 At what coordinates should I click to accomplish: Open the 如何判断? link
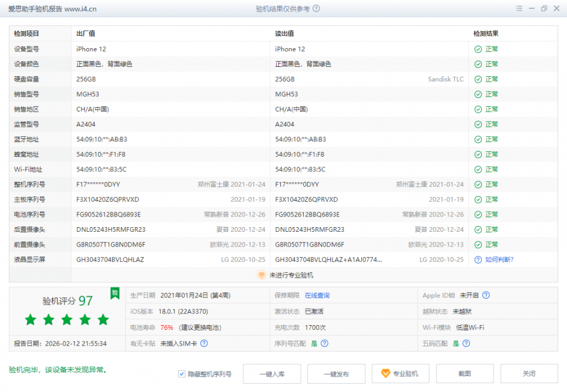[499, 259]
